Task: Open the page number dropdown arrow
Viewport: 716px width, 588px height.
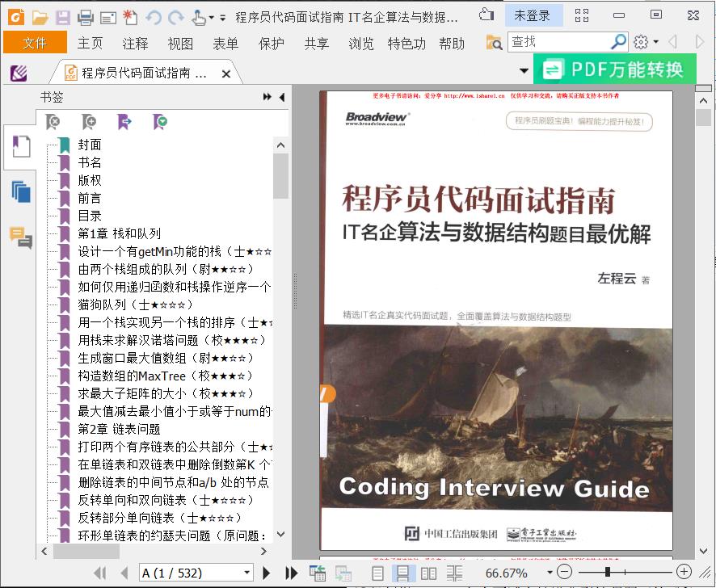Action: pos(246,573)
